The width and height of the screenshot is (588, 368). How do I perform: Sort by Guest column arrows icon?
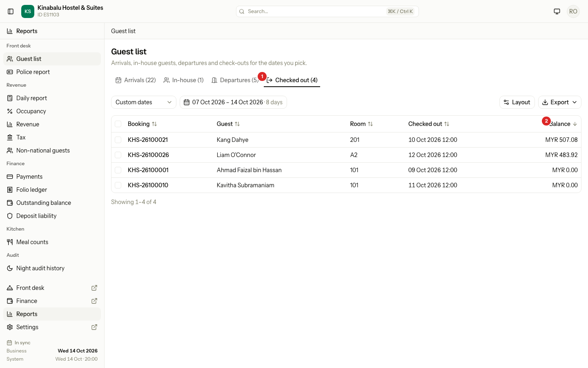tap(237, 124)
